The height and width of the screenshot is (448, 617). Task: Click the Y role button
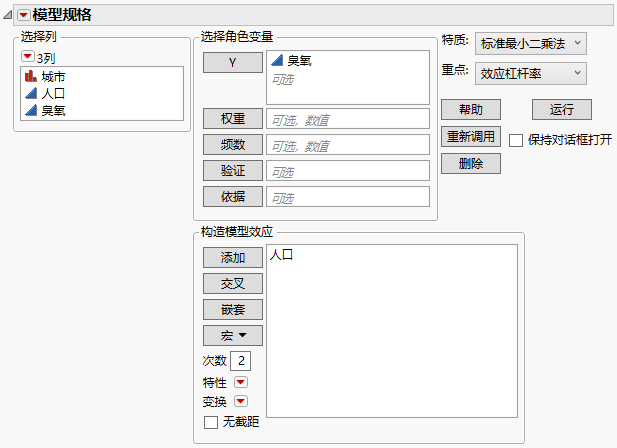pyautogui.click(x=233, y=63)
